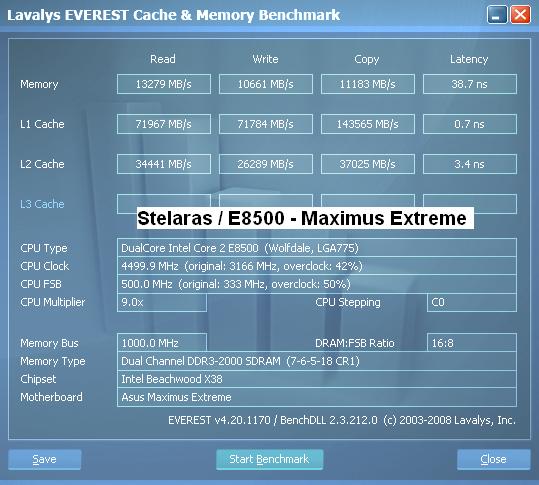Close the benchmark dialog via Close button
539x485 pixels.
click(x=494, y=459)
